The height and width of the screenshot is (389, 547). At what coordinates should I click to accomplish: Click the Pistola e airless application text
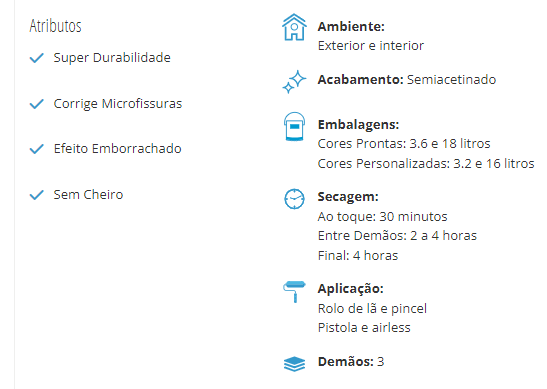click(364, 328)
